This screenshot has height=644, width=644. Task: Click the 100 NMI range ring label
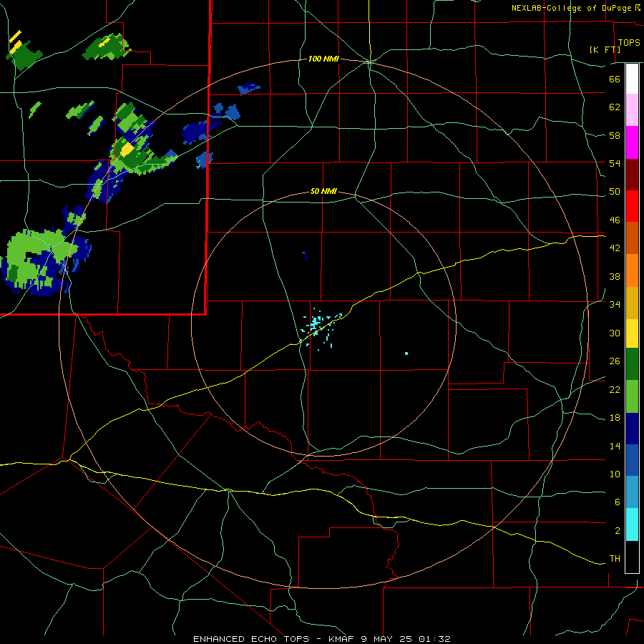(323, 59)
